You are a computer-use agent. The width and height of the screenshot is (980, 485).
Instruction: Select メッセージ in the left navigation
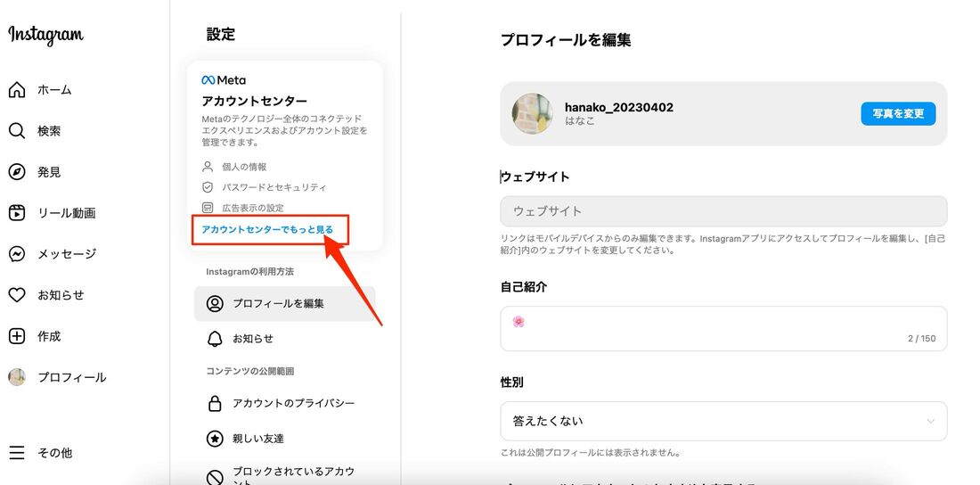[x=67, y=254]
